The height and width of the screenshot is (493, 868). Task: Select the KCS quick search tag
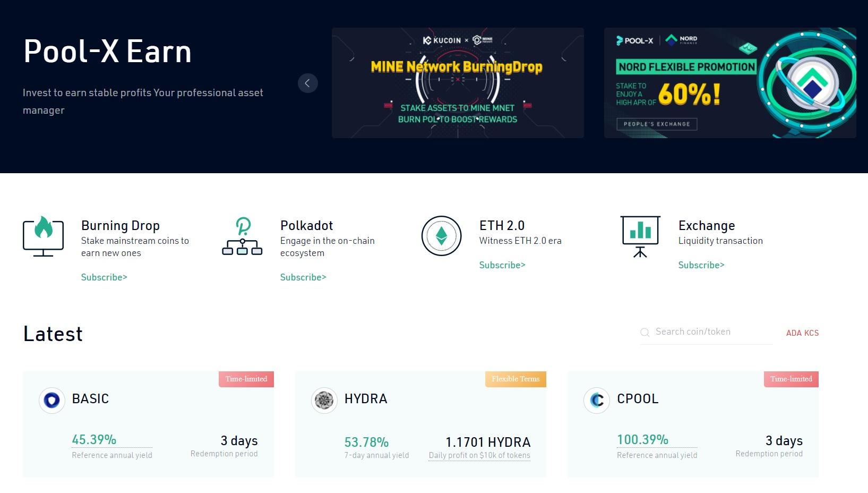point(811,333)
